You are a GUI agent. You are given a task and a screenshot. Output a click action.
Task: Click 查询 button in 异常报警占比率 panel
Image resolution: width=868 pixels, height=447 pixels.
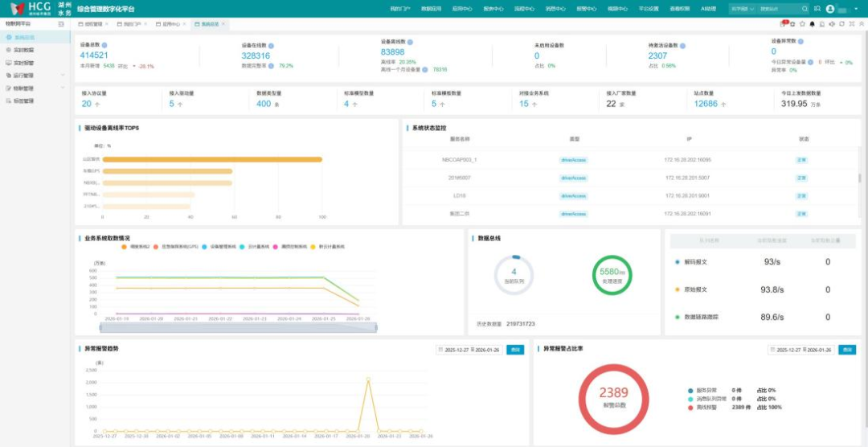click(x=847, y=350)
